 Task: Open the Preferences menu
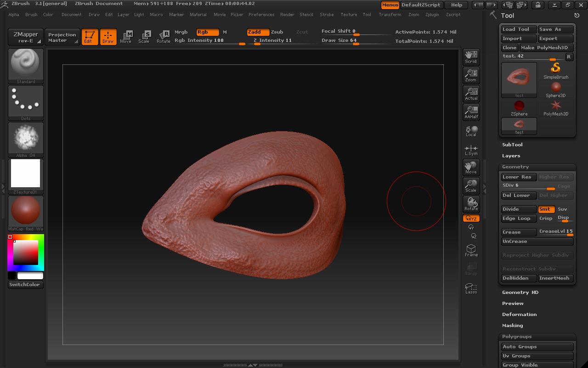pyautogui.click(x=261, y=15)
